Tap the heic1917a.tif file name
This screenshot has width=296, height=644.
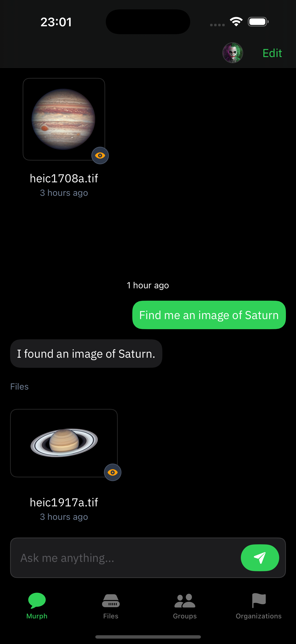tap(64, 502)
